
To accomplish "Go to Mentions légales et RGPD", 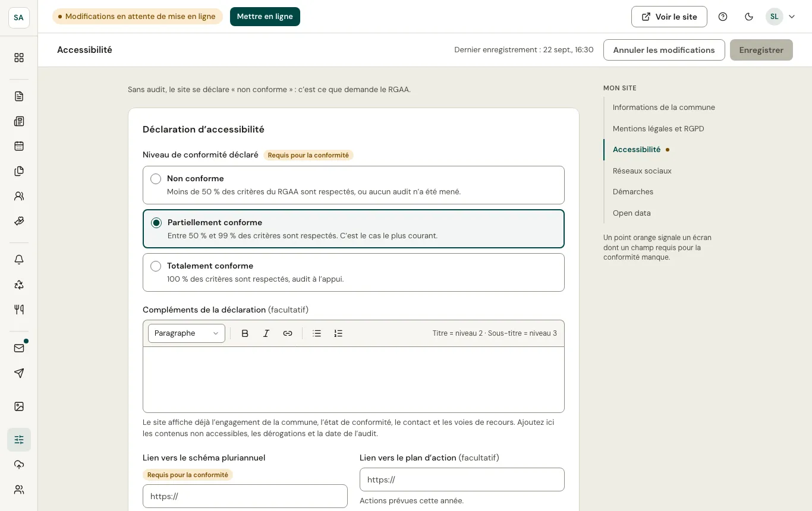I will click(658, 129).
